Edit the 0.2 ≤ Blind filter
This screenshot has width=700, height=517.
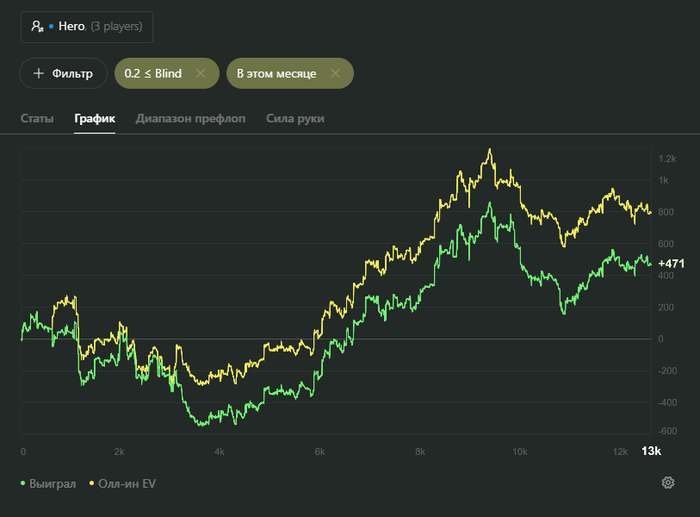pyautogui.click(x=153, y=73)
